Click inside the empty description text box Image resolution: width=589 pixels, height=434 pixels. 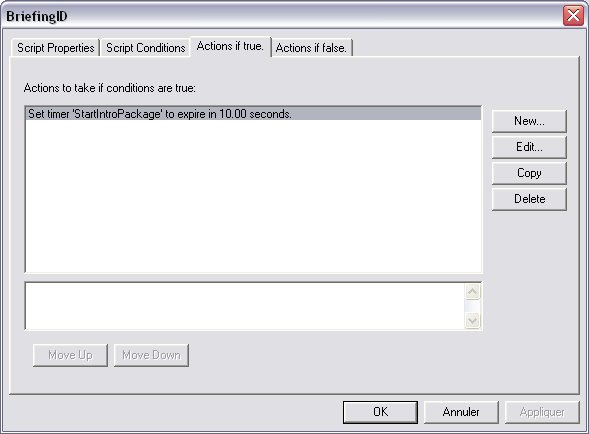pyautogui.click(x=245, y=306)
